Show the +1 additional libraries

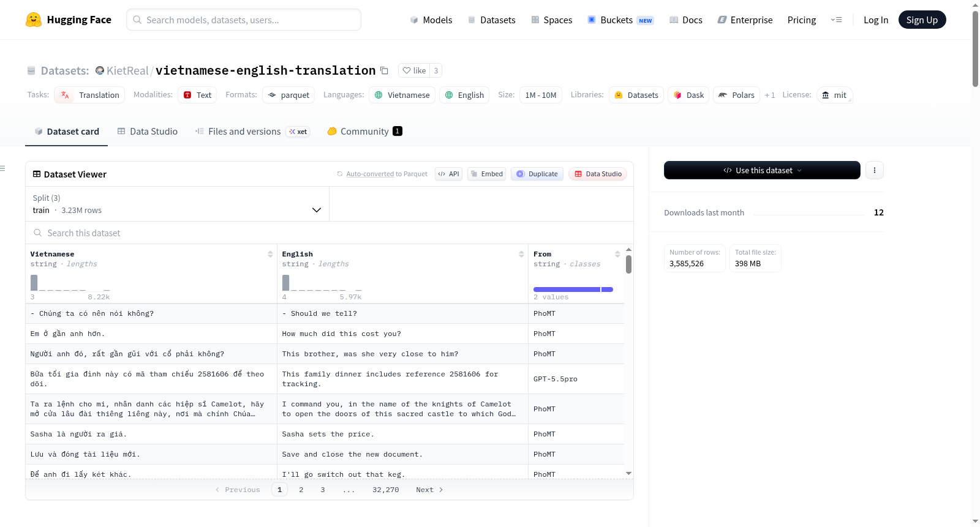coord(770,95)
